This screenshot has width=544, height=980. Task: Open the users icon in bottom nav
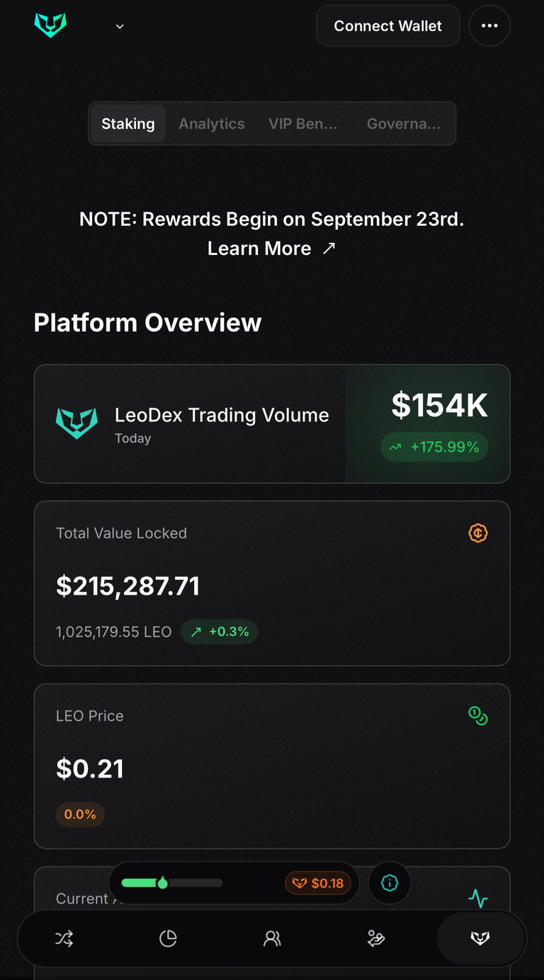(272, 939)
